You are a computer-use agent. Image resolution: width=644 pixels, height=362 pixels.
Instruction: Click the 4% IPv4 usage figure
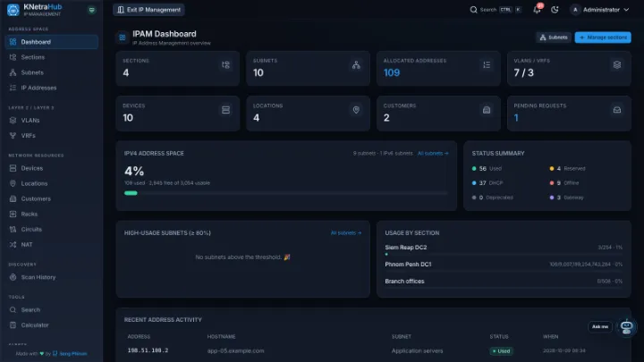tap(134, 171)
